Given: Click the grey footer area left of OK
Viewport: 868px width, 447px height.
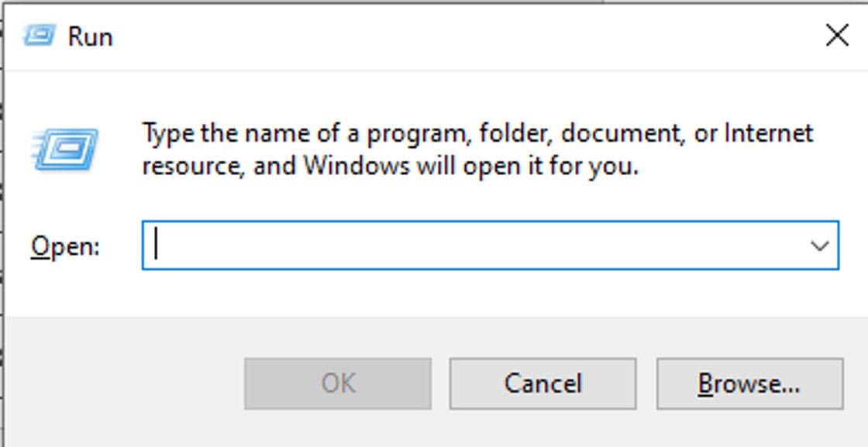Looking at the screenshot, I should (x=124, y=383).
